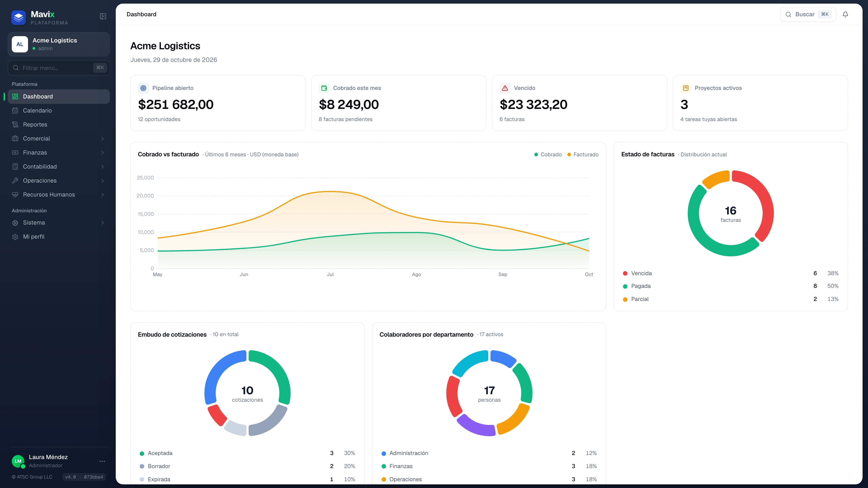Click the Aceptada row in cotizaciones legend
The height and width of the screenshot is (488, 868).
point(247,453)
